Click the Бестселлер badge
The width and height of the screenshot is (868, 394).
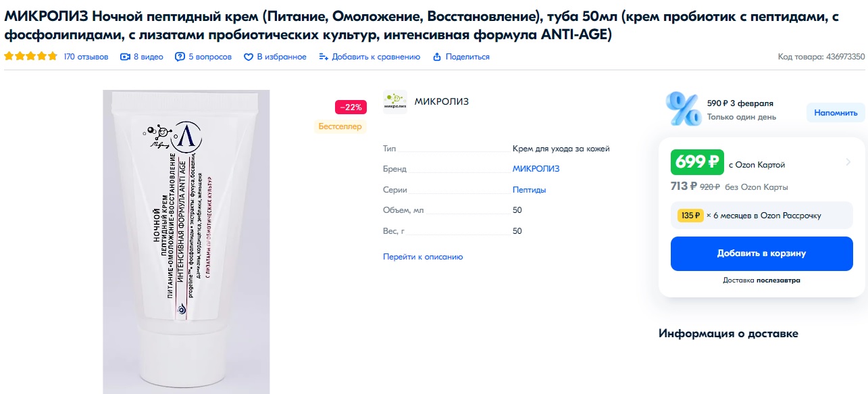340,126
